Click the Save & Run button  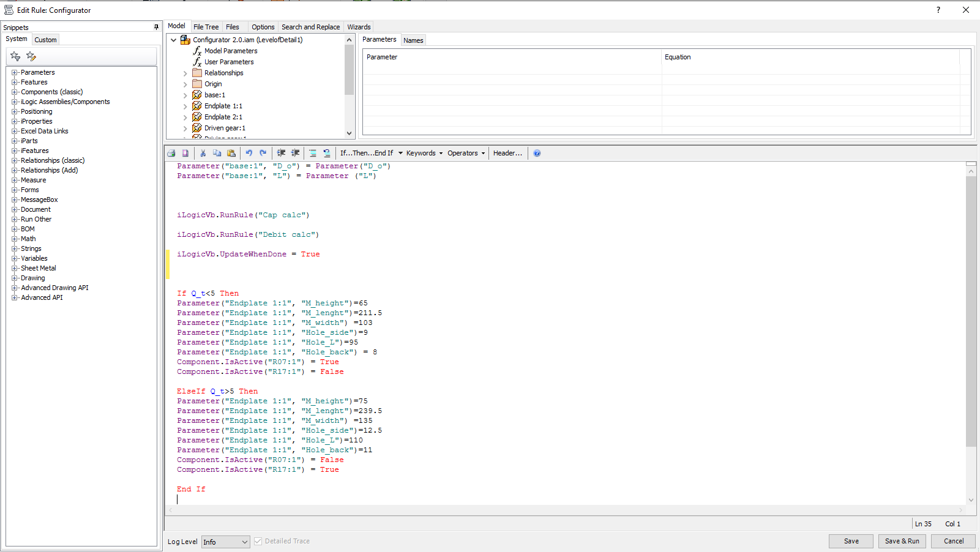902,541
